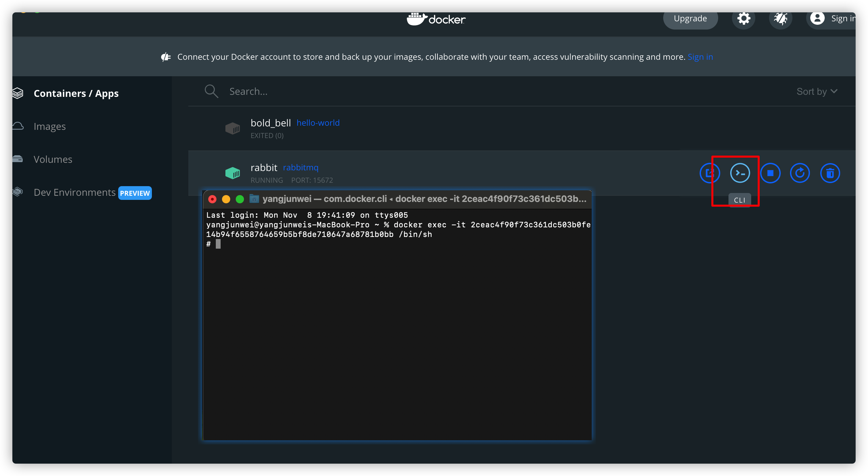Open Docker settings gear icon
The width and height of the screenshot is (868, 476).
point(744,19)
